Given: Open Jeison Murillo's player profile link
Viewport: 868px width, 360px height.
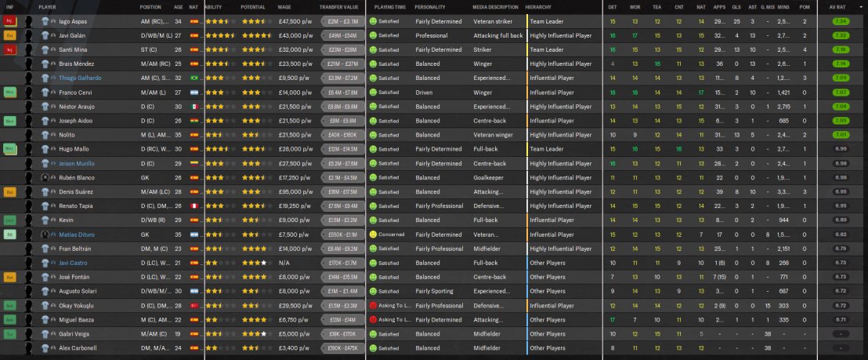Looking at the screenshot, I should [77, 163].
